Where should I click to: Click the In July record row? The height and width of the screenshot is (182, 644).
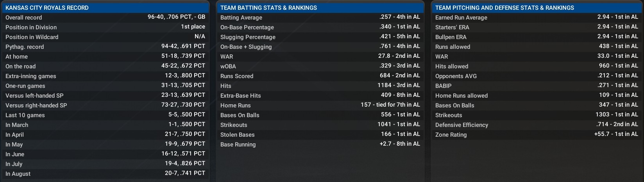click(105, 164)
